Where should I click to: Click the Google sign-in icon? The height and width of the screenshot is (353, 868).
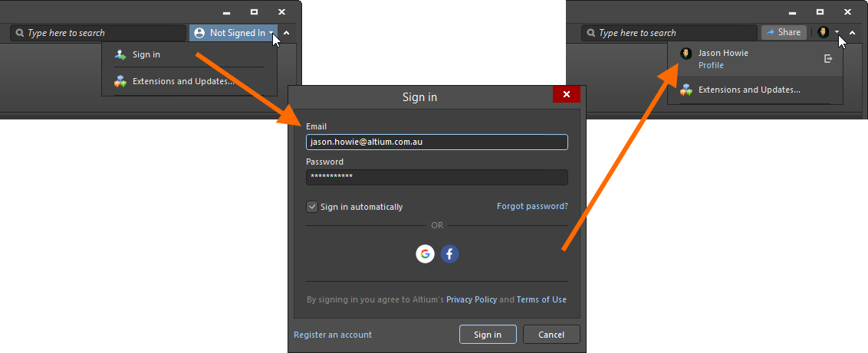point(425,254)
